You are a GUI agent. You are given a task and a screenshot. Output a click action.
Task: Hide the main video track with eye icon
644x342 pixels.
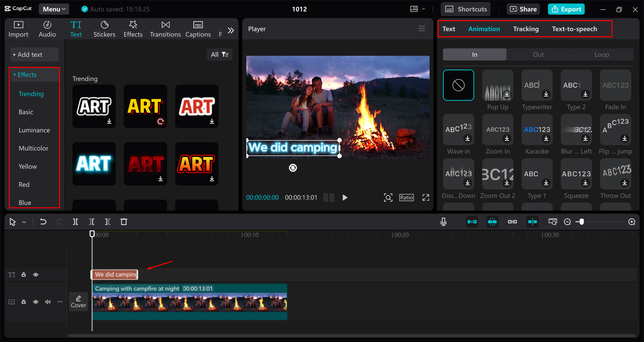pos(36,302)
